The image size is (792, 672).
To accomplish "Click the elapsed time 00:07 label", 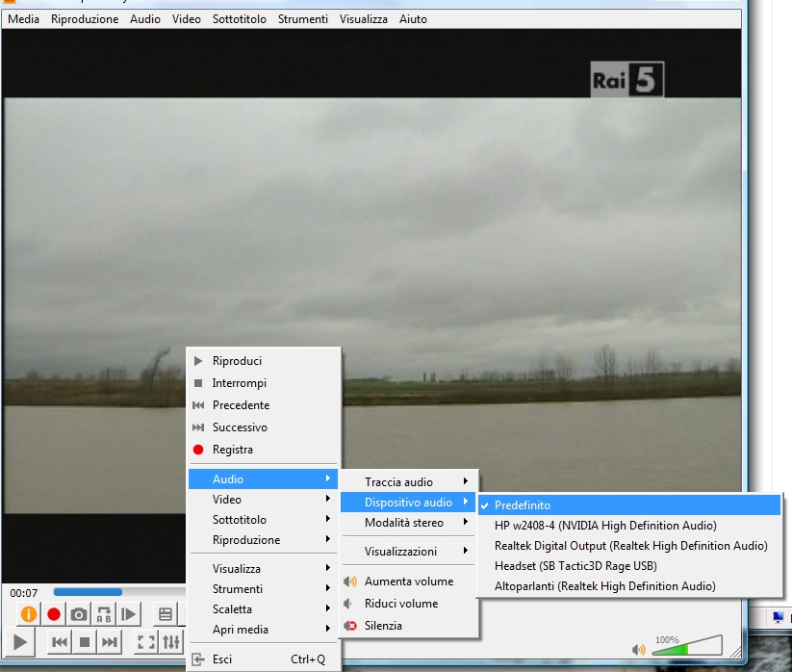I will [x=24, y=593].
